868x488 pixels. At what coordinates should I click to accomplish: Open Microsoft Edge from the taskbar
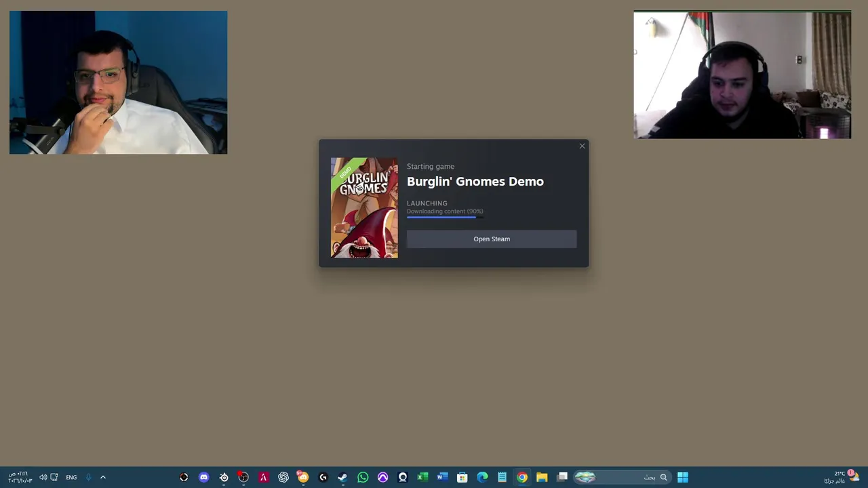(482, 477)
